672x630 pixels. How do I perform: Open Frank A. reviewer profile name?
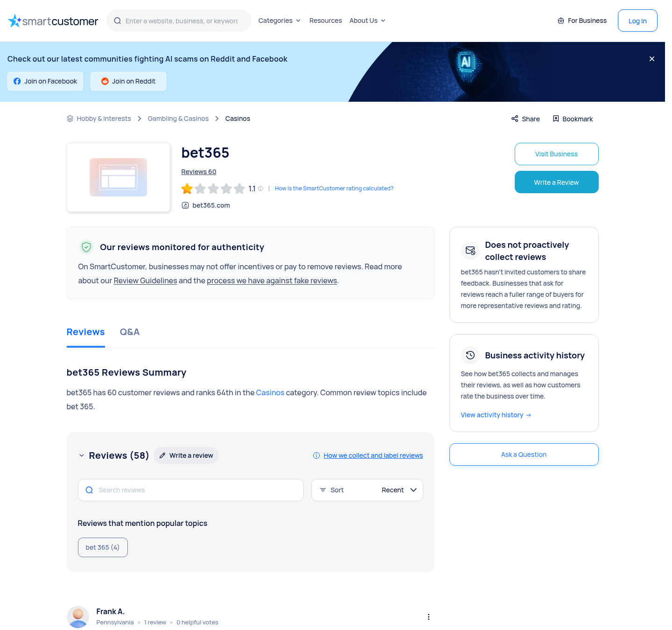pos(111,611)
